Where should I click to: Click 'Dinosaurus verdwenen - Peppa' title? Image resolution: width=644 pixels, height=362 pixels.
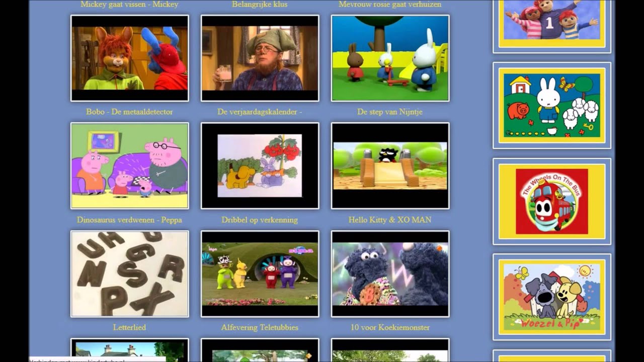tap(129, 220)
